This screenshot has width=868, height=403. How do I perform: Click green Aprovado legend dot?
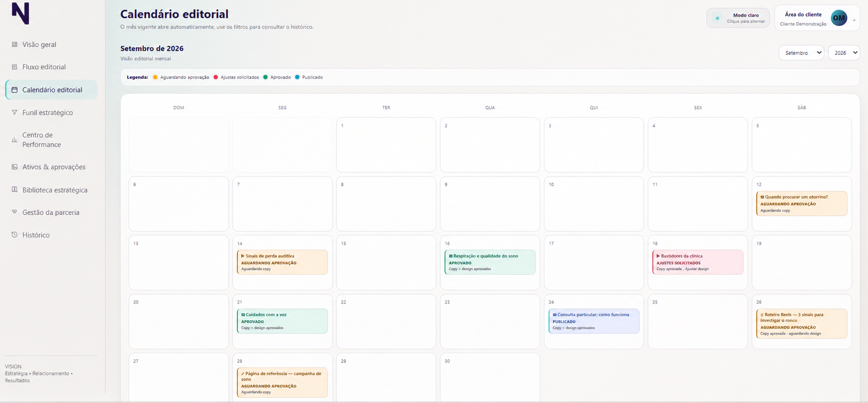[x=266, y=77]
